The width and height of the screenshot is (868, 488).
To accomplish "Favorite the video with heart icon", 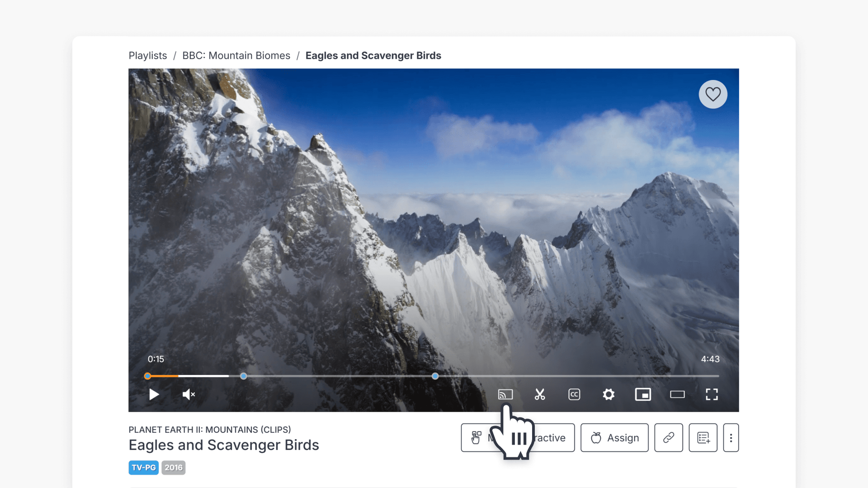I will [713, 94].
